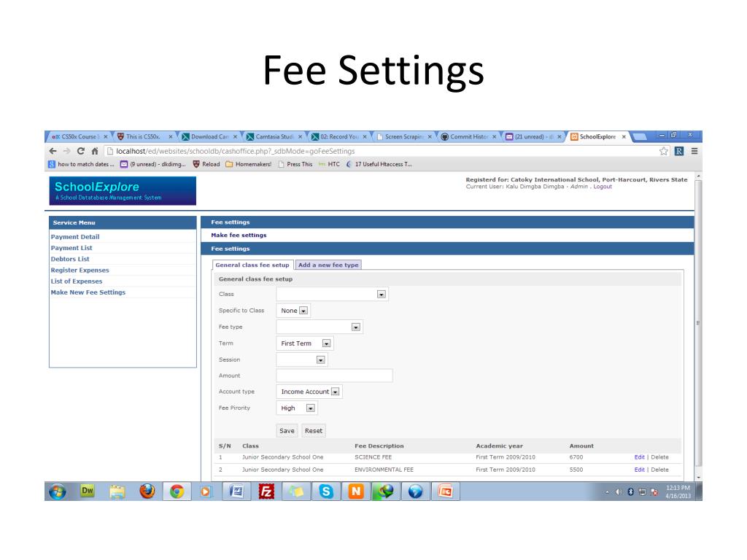Image resolution: width=747 pixels, height=560 pixels.
Task: Open the media player taskbar icon
Action: click(206, 491)
